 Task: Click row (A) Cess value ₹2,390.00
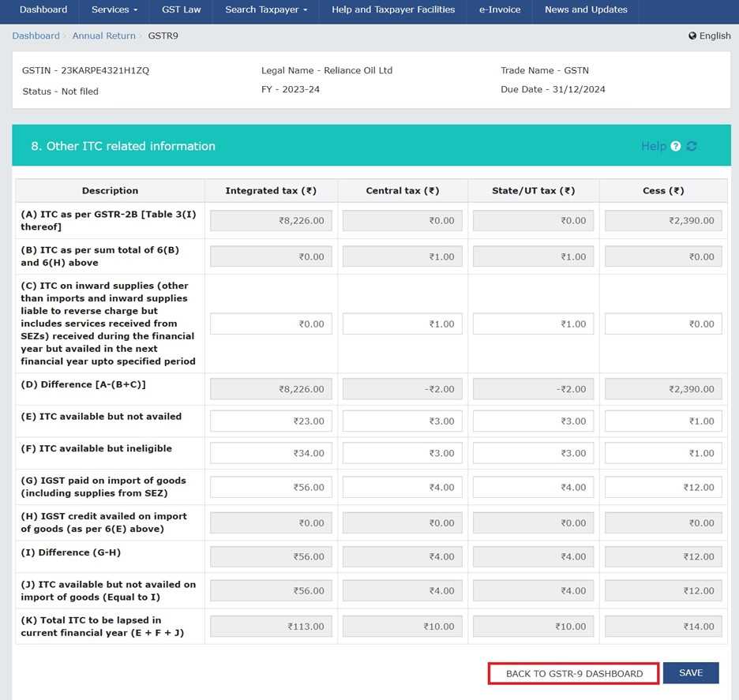663,220
